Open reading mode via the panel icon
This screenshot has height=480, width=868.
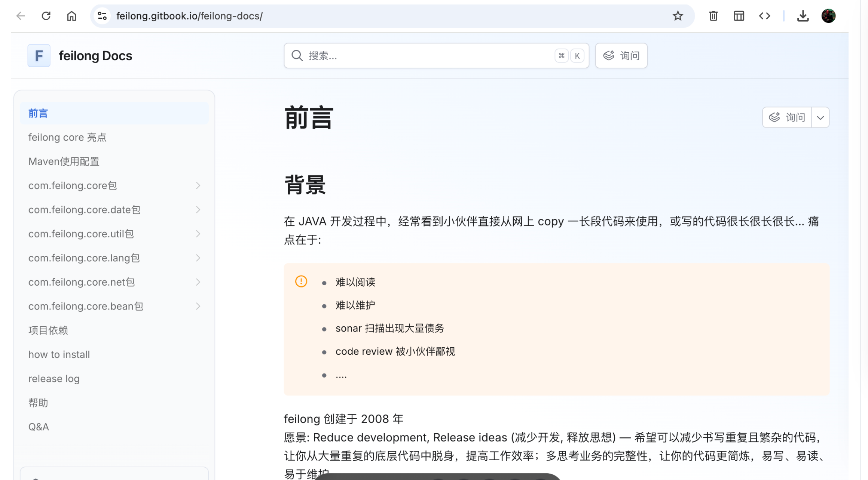(x=739, y=16)
